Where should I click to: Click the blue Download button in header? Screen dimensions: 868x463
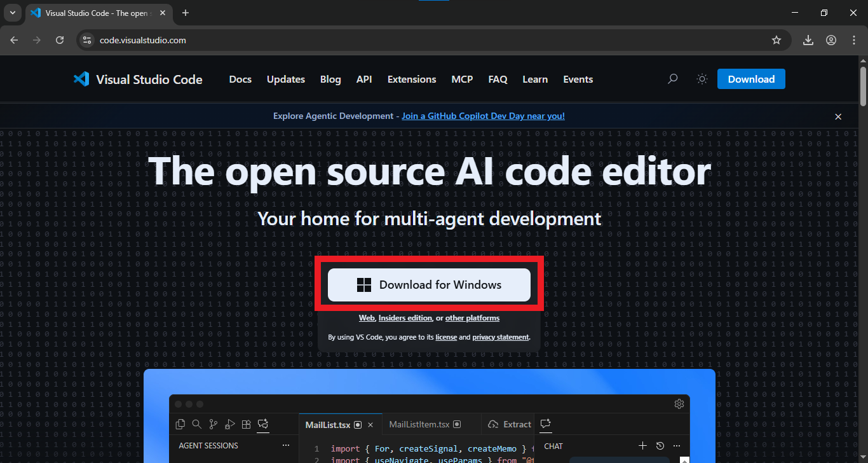point(751,79)
